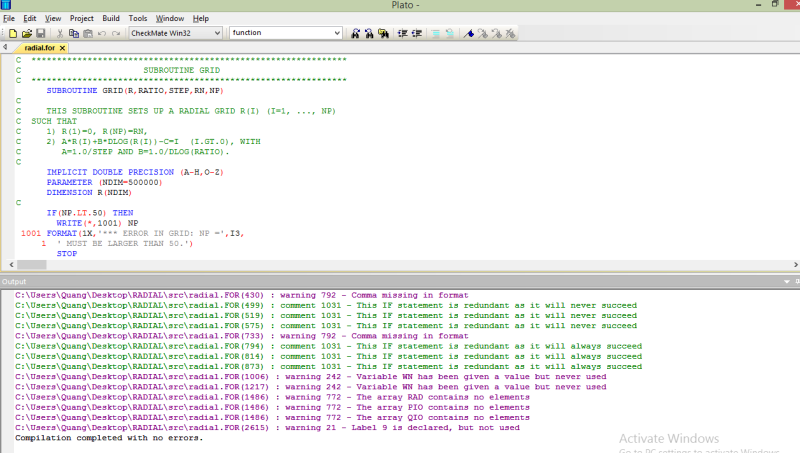
Task: Select the radial.for tab
Action: (x=39, y=47)
